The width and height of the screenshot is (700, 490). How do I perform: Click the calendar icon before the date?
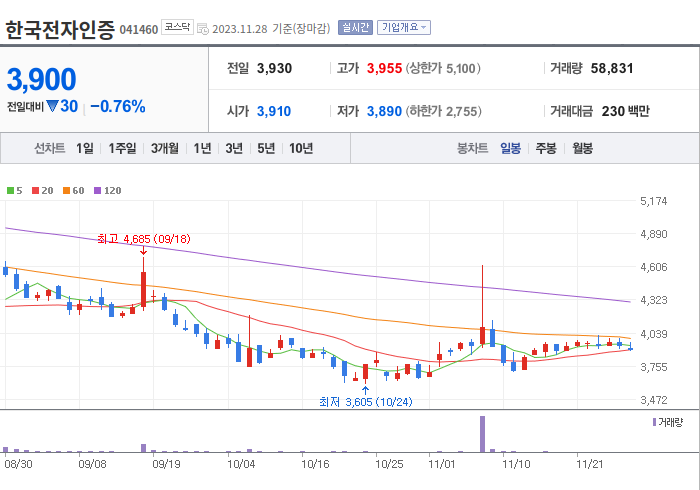(x=203, y=29)
